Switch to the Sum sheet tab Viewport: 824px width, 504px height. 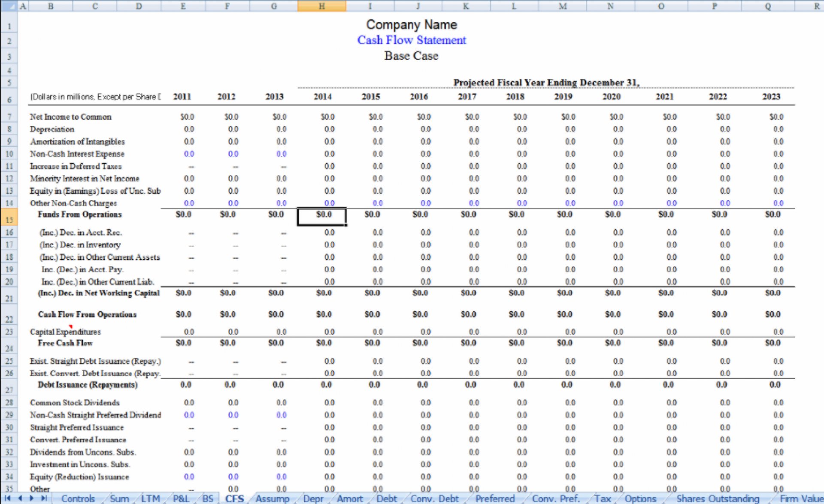(119, 499)
